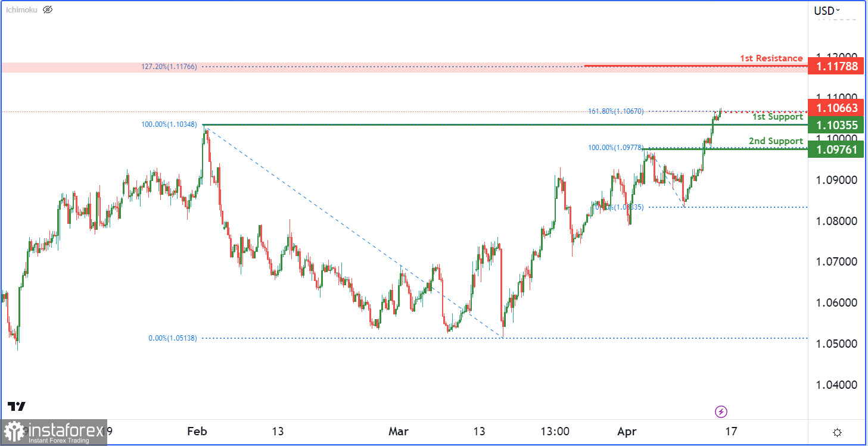Select the current price label 1.10663
Screen dimensions: 868x446
click(x=836, y=108)
